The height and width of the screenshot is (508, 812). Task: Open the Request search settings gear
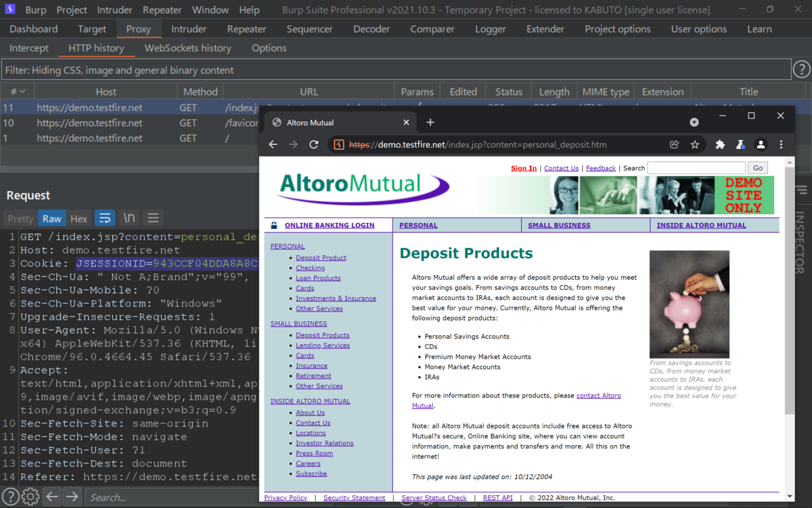pos(30,497)
